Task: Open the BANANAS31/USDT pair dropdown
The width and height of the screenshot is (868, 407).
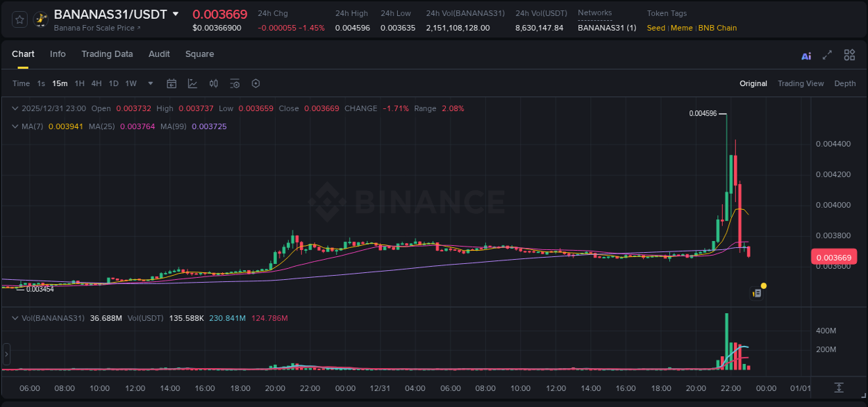Action: tap(176, 13)
